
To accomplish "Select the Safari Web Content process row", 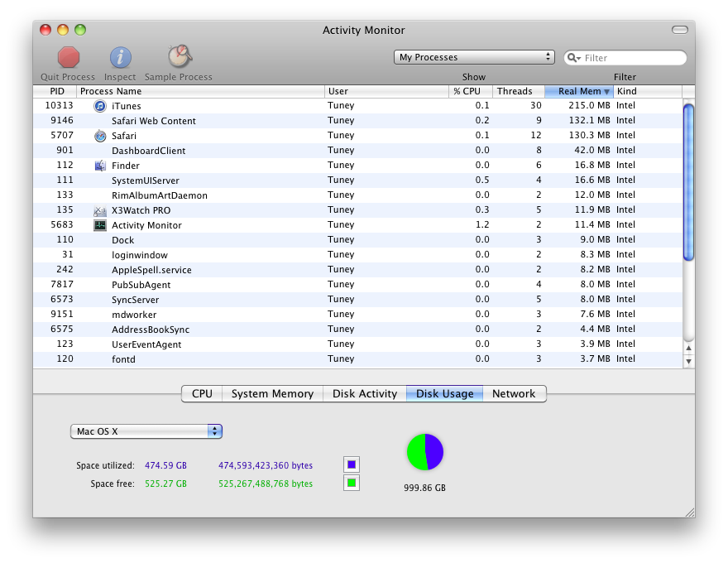I will point(357,121).
